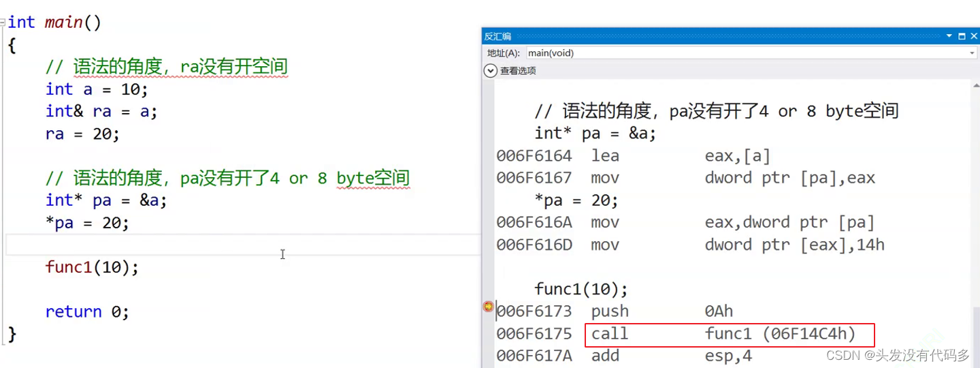Viewport: 980px width, 368px height.
Task: Click address 006F6164 in disassembly
Action: pyautogui.click(x=534, y=156)
